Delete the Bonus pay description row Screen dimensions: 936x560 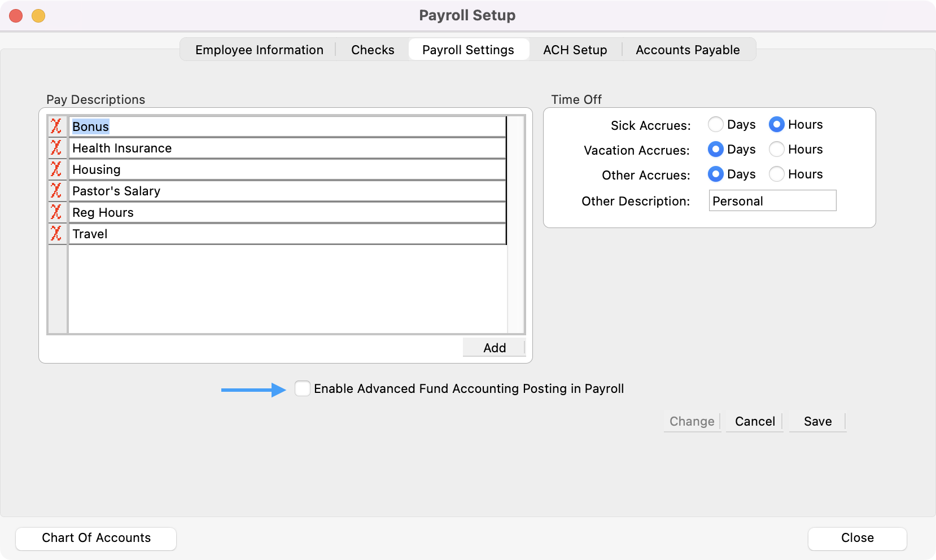coord(56,126)
